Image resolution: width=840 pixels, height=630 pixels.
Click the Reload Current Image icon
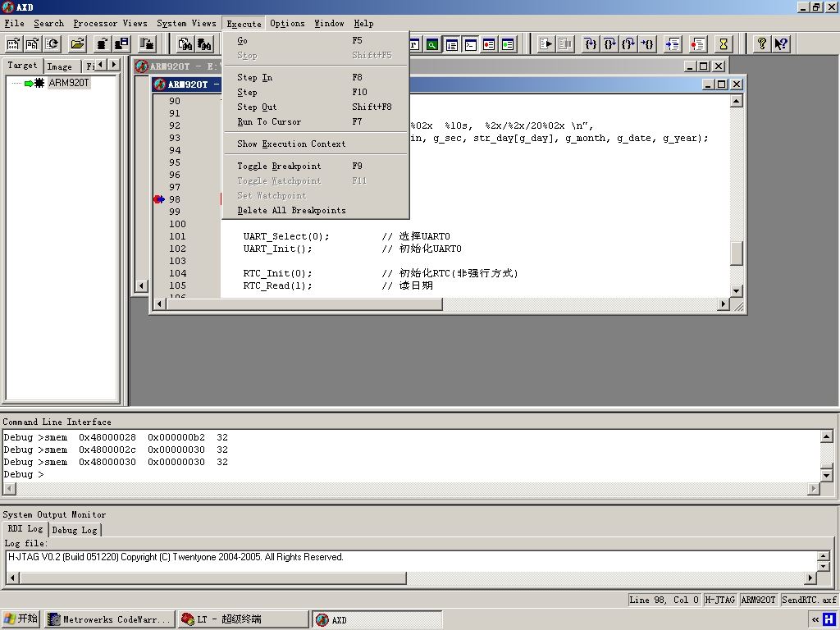(52, 44)
